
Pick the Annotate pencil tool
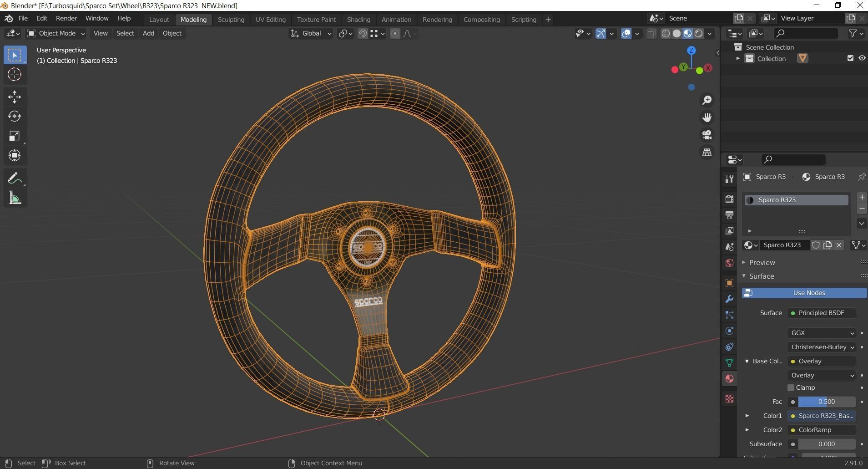point(15,178)
